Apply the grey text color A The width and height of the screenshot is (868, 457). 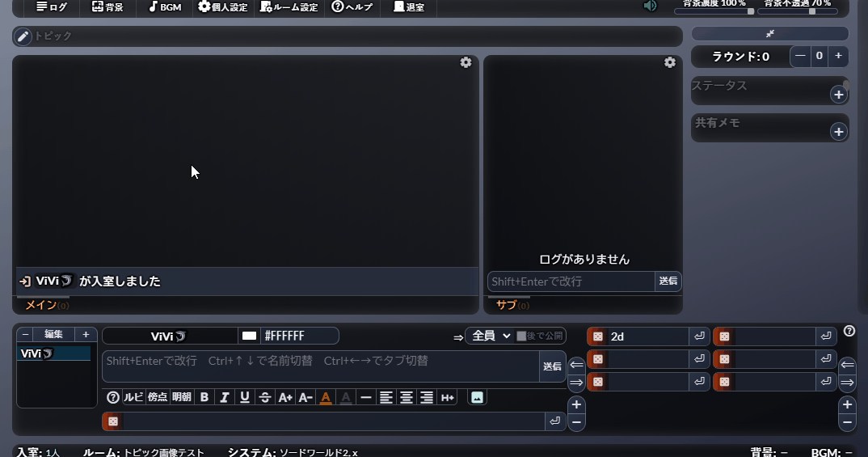coord(346,398)
